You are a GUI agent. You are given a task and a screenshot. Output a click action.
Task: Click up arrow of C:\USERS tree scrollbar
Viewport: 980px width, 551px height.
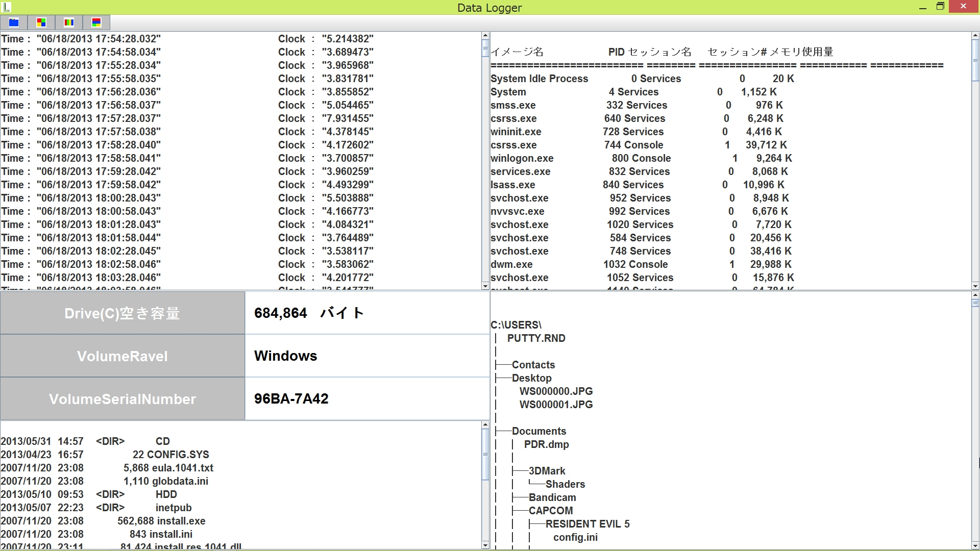tap(975, 295)
